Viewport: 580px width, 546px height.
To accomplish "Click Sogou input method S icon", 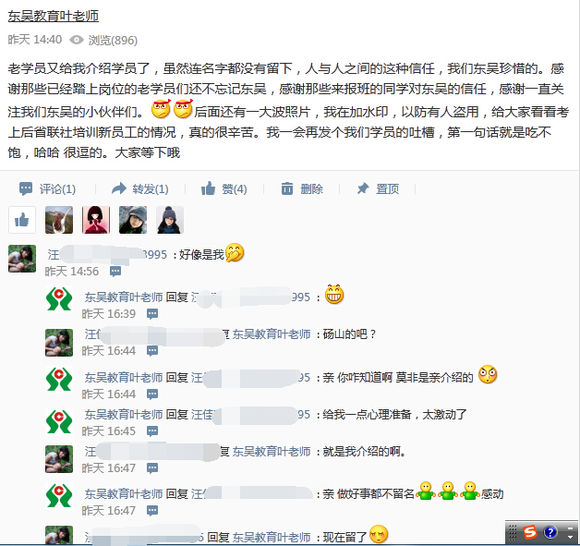I will (530, 533).
